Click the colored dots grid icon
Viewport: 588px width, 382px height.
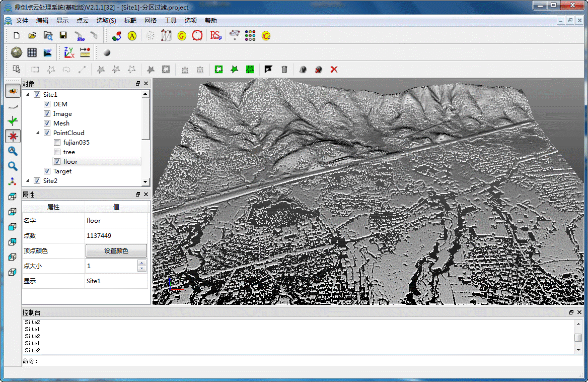point(250,35)
